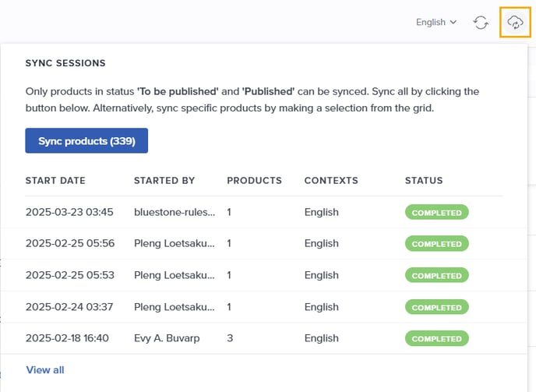Open the cloud sync sessions icon
Viewport: 536px width, 392px height.
[515, 23]
